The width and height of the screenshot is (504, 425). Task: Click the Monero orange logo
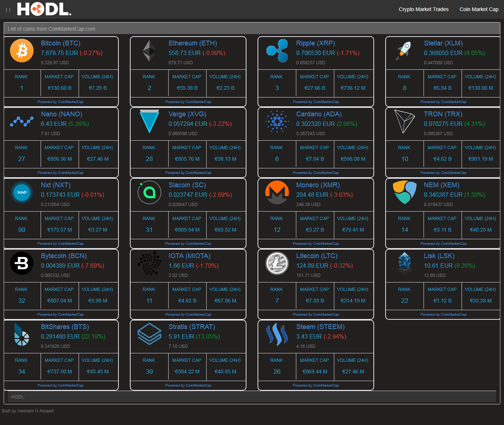[277, 192]
